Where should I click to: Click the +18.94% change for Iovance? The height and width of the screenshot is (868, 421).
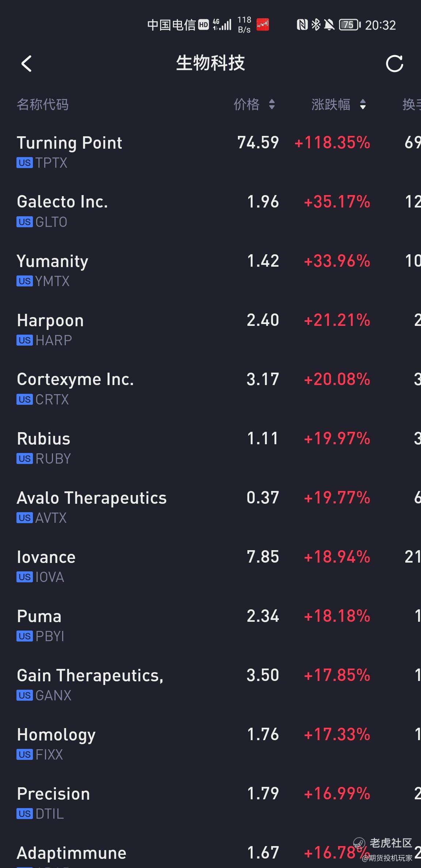(337, 557)
